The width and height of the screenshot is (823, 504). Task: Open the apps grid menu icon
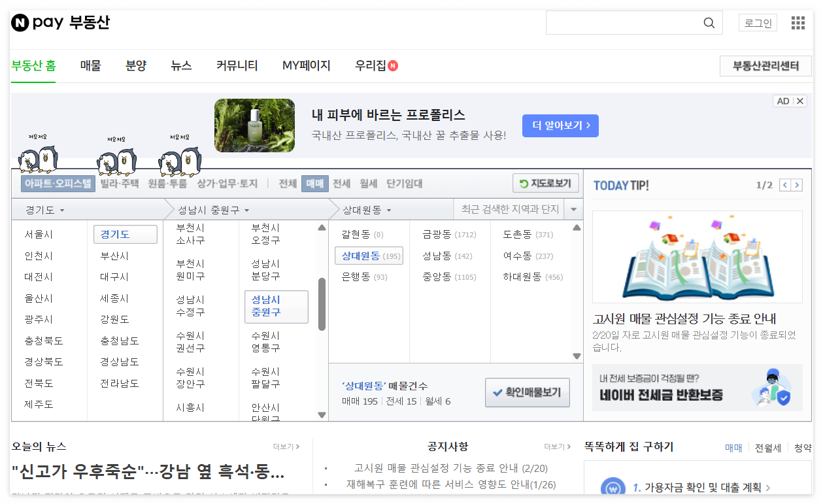tap(798, 23)
